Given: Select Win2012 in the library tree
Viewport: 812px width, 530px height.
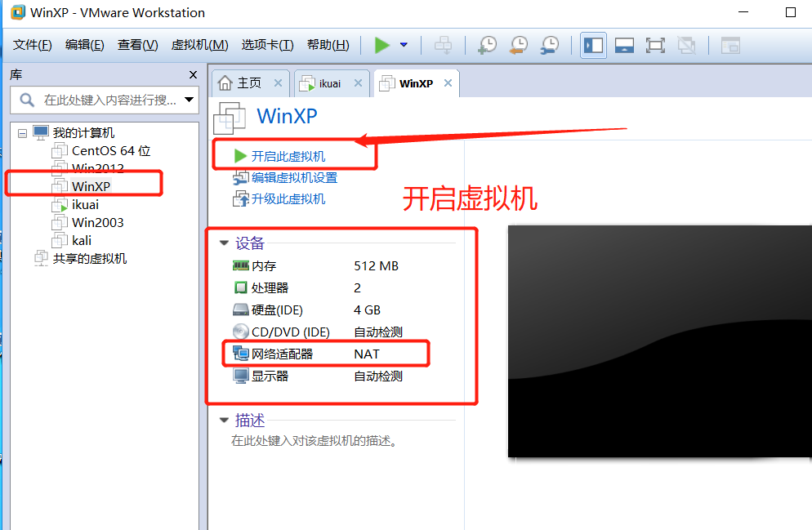Looking at the screenshot, I should pyautogui.click(x=98, y=168).
